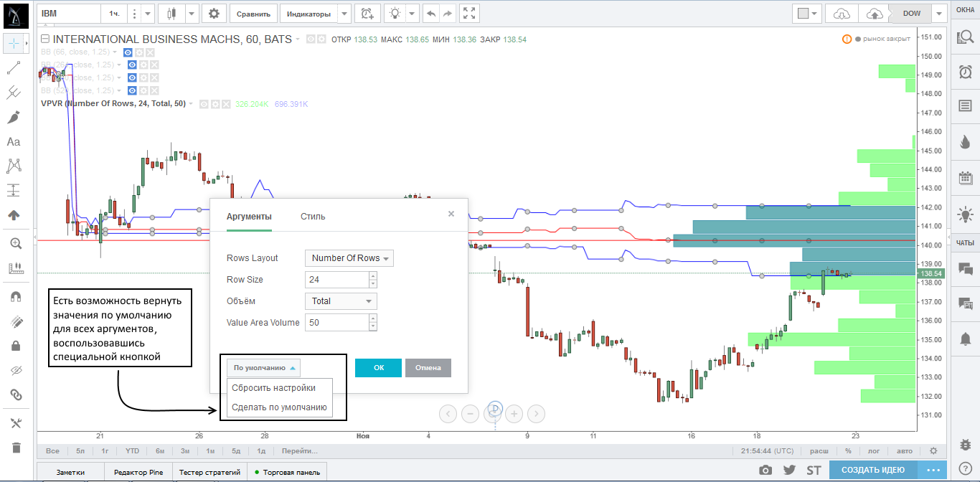980x482 pixels.
Task: Toggle fullscreen mode icon
Action: [469, 14]
